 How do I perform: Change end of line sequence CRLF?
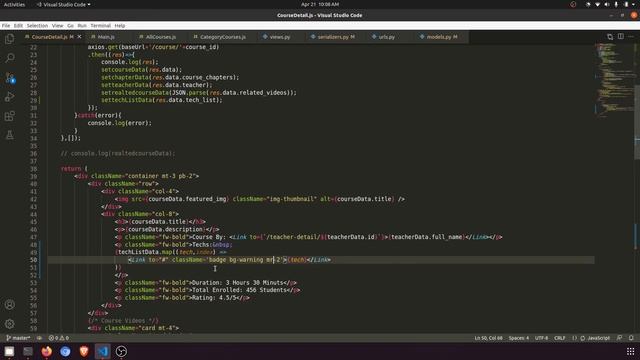[560, 338]
